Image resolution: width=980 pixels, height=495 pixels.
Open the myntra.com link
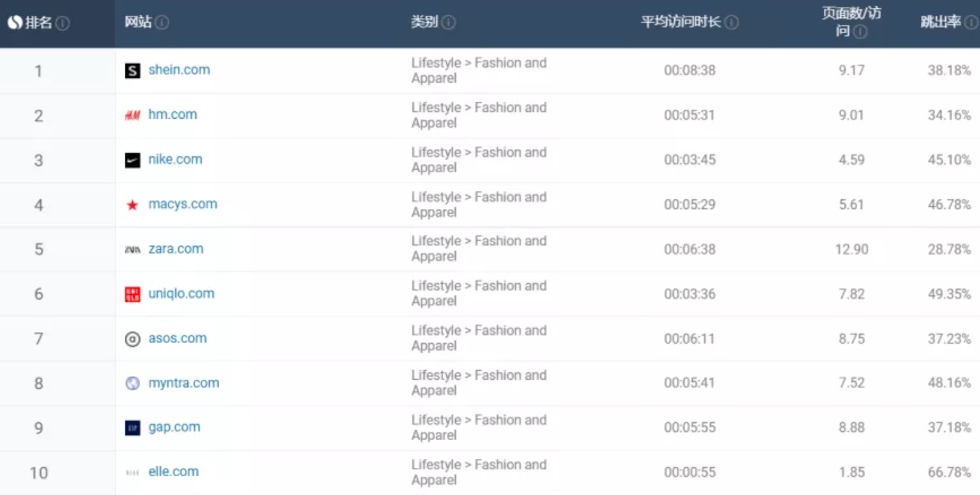tap(184, 383)
